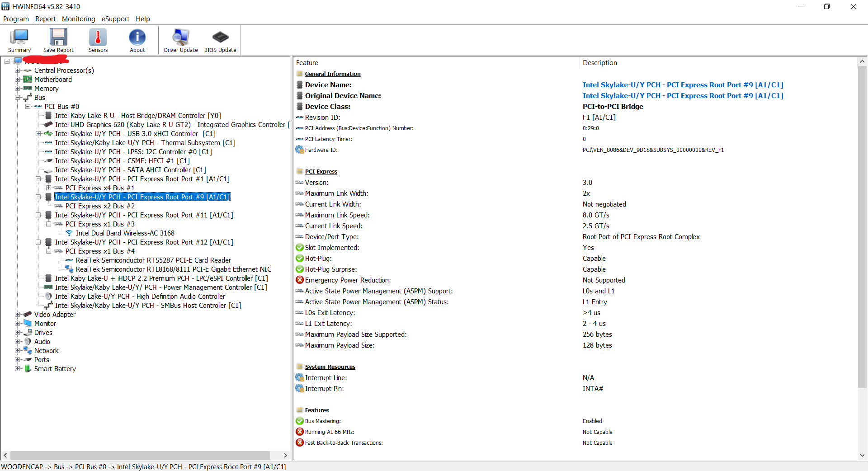Click the Monitor tree icon
Image resolution: width=868 pixels, height=471 pixels.
[x=28, y=324]
